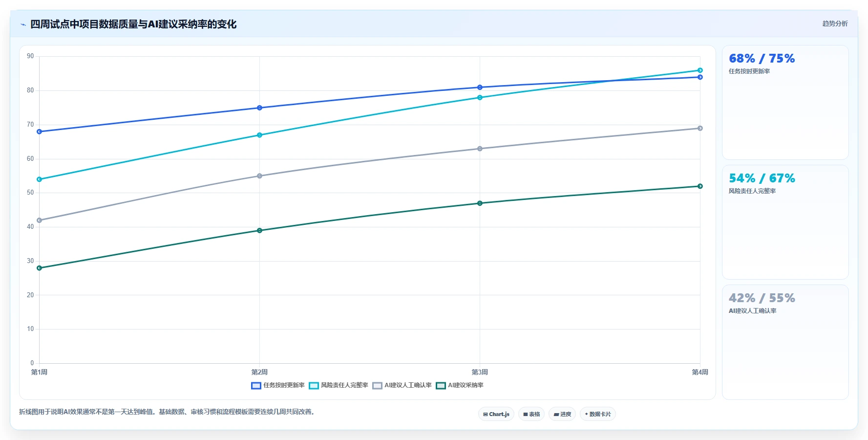The width and height of the screenshot is (868, 440).
Task: Click the green AI建议采纳率 point at 第1周
Action: [x=40, y=268]
